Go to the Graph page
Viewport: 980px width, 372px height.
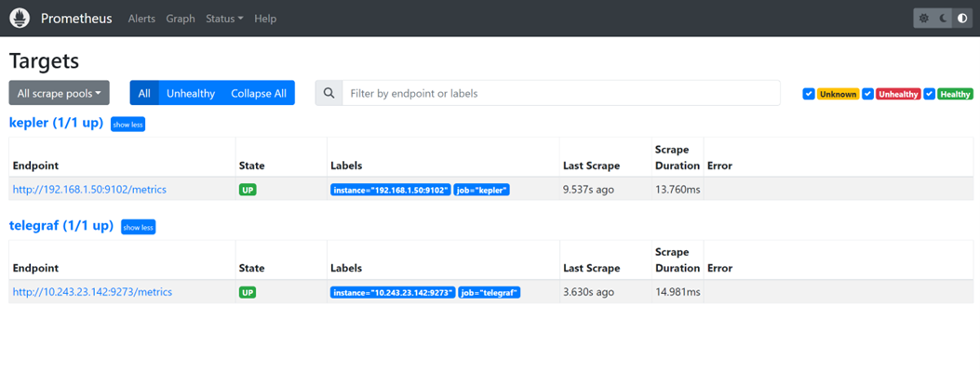pyautogui.click(x=181, y=19)
